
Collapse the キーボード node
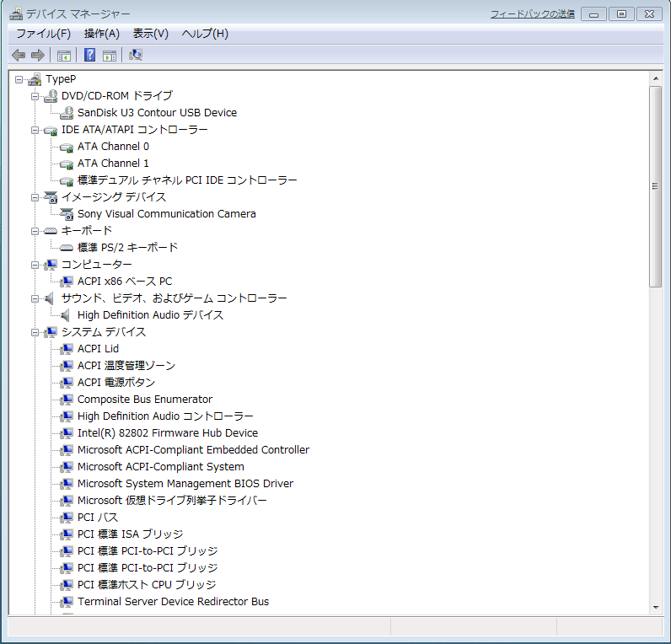pyautogui.click(x=35, y=231)
